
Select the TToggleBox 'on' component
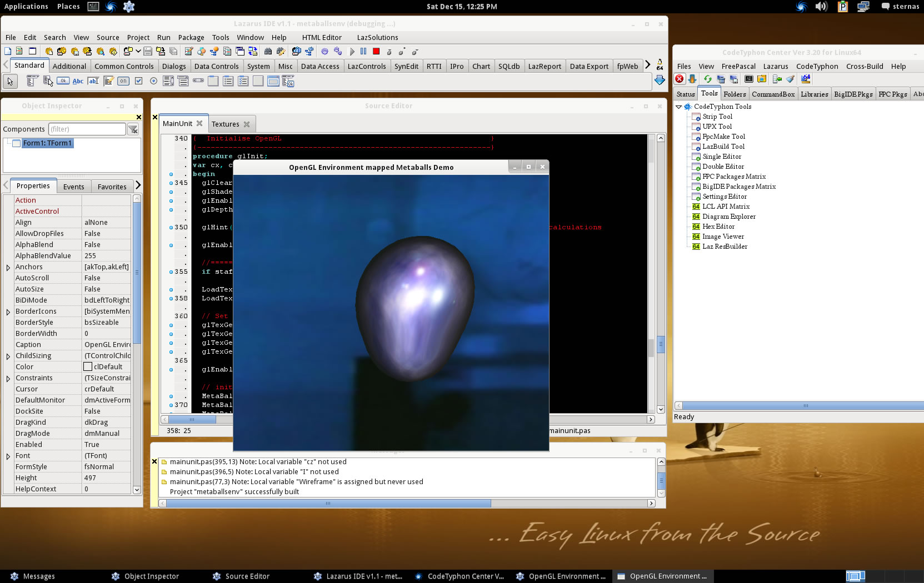[123, 81]
